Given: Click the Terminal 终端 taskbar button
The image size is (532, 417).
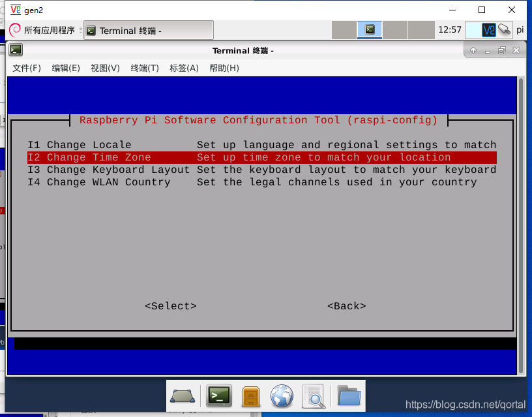Looking at the screenshot, I should click(x=149, y=31).
